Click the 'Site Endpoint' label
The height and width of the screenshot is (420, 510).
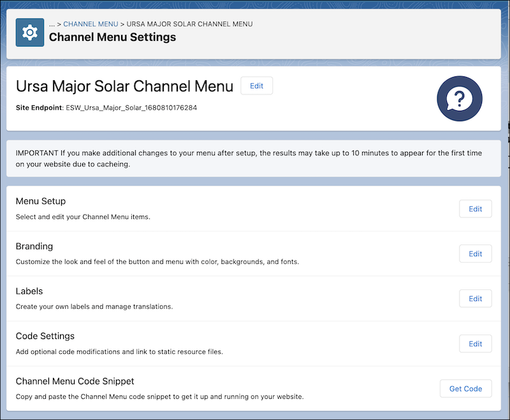coord(39,108)
